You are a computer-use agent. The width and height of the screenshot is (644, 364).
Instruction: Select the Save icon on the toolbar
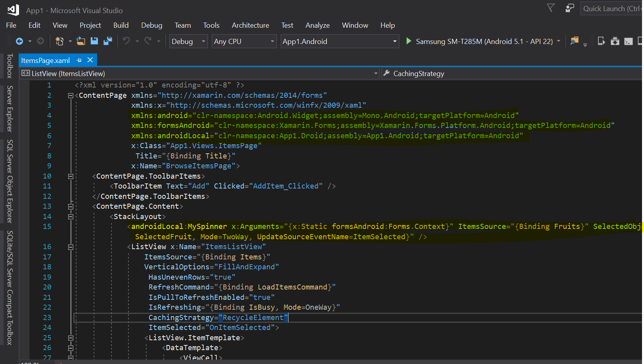click(x=94, y=41)
